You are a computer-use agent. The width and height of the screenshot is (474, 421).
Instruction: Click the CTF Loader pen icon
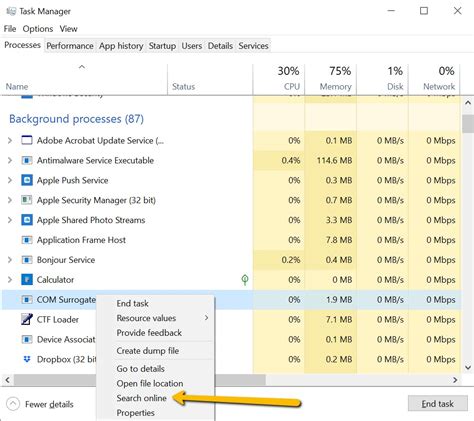tap(27, 319)
